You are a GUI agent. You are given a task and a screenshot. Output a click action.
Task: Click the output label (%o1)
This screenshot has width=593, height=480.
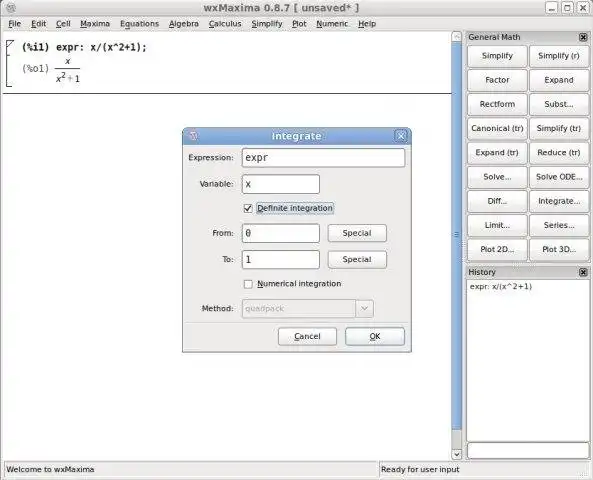point(36,68)
